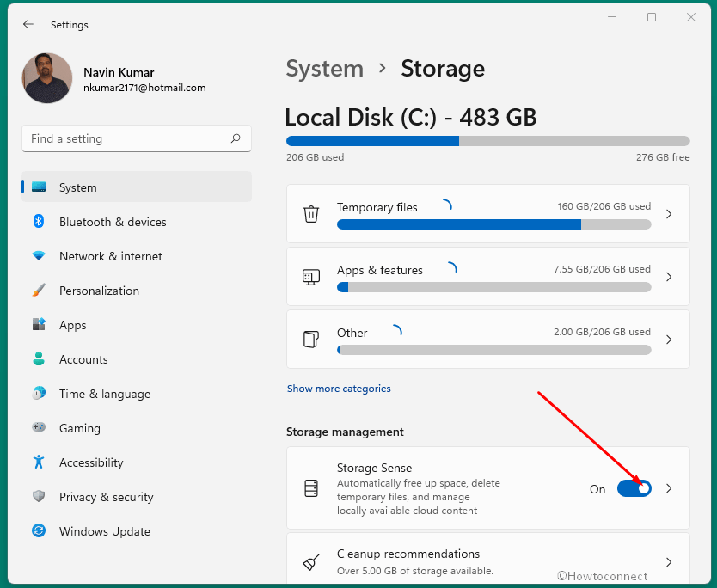
Task: Open Storage Sense settings chevron
Action: 669,488
